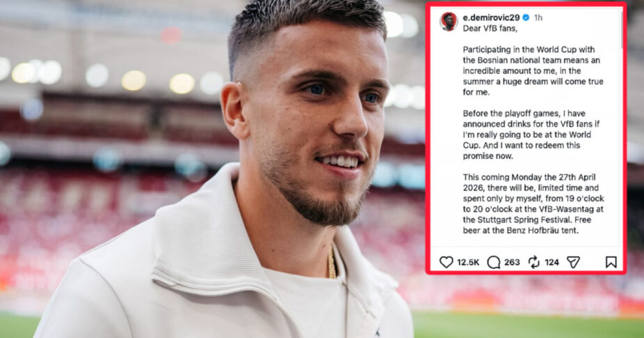The width and height of the screenshot is (644, 338).
Task: Click the paragraph about the World Cup
Action: (533, 70)
